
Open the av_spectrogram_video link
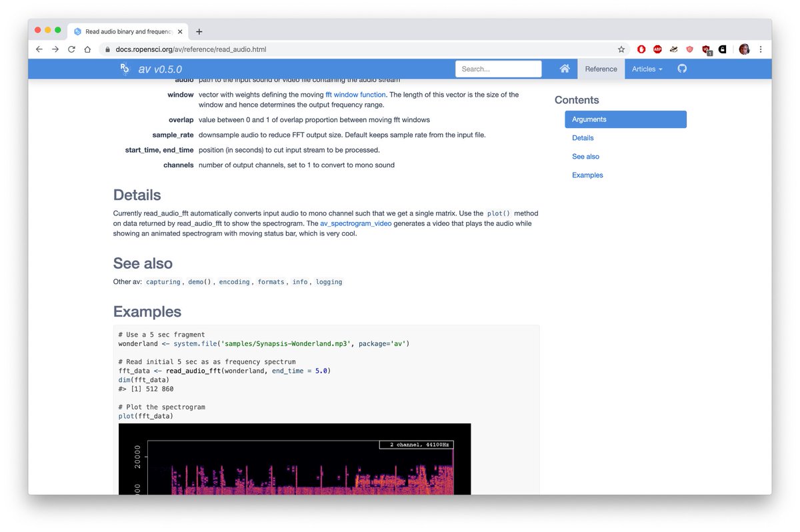(355, 223)
